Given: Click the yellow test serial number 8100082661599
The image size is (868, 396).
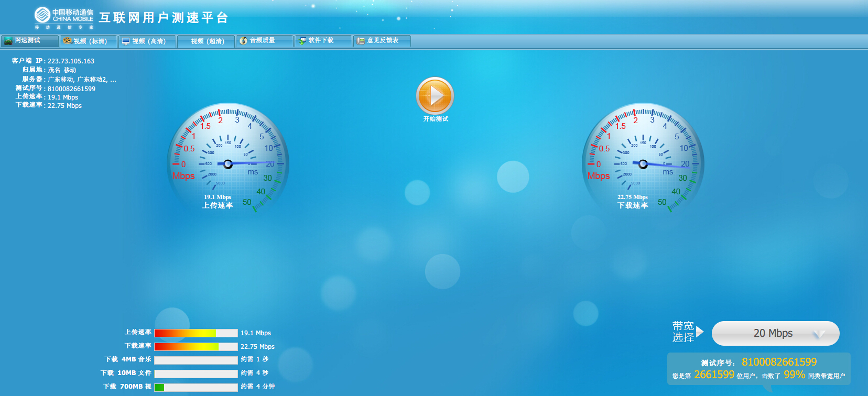Looking at the screenshot, I should tap(779, 362).
